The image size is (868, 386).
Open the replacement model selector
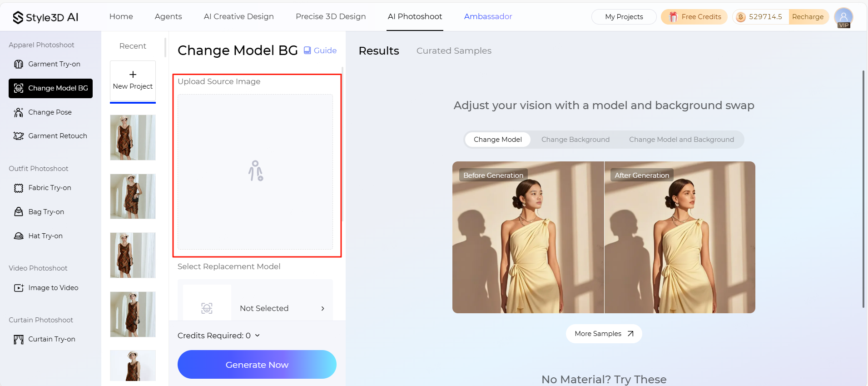click(256, 308)
